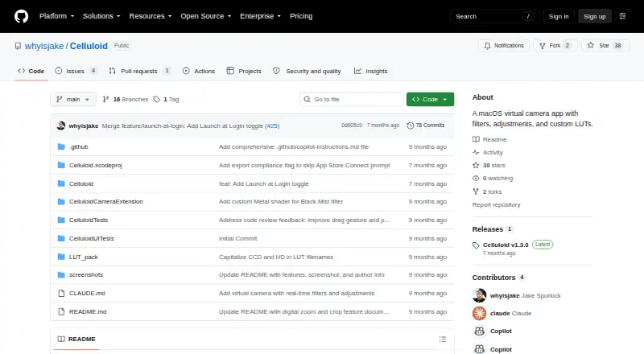
Task: Click the Celluloid v1.3.0 release link
Action: pyautogui.click(x=506, y=245)
